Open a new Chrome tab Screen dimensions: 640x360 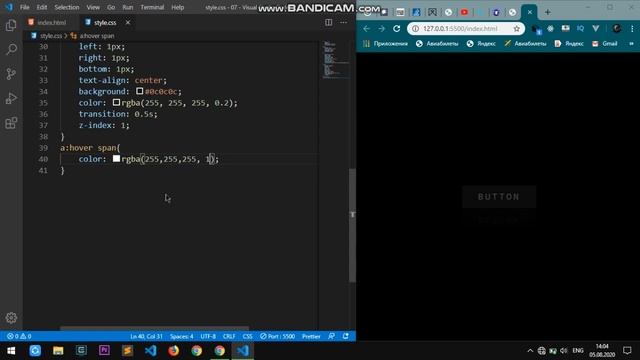coord(548,12)
